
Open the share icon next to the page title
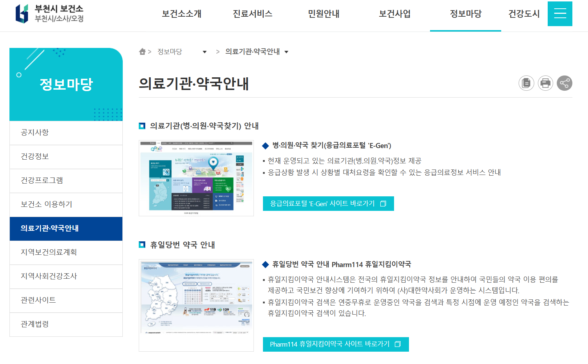[564, 83]
